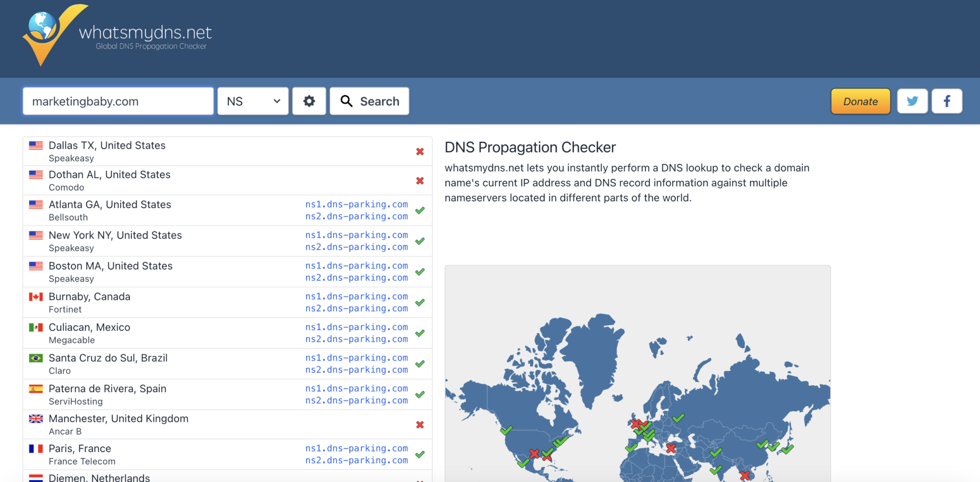Click the red X beside Dothan AL Comodo
Image resolution: width=980 pixels, height=482 pixels.
click(420, 181)
